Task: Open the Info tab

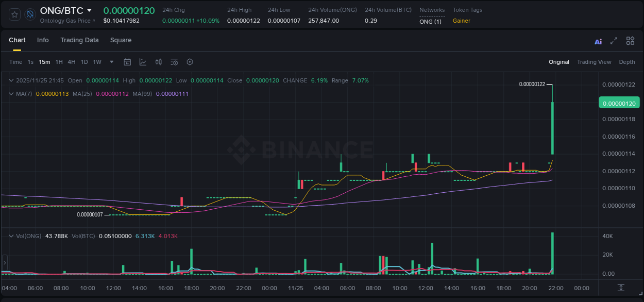Action: [43, 40]
